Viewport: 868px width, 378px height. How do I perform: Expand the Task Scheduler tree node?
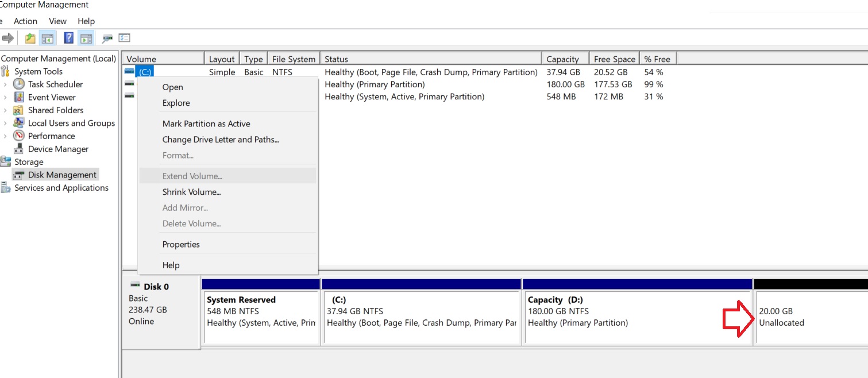[x=5, y=84]
